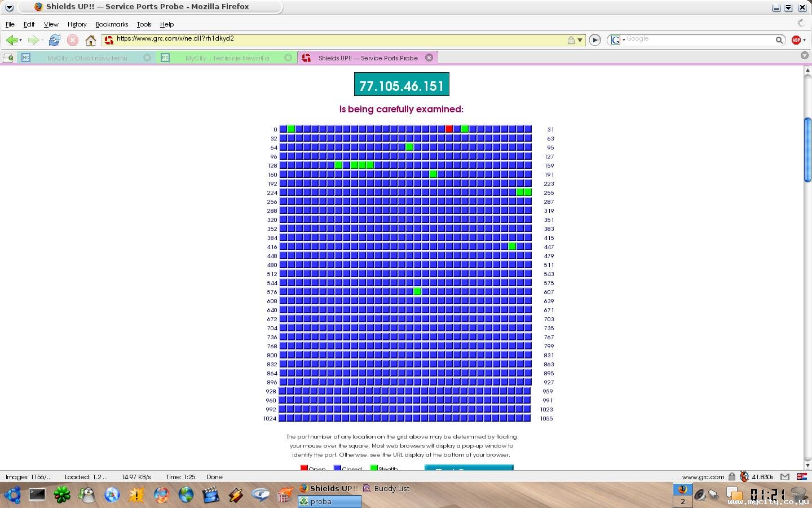Click the Adblock Plus ABP icon
812x508 pixels.
pos(796,40)
